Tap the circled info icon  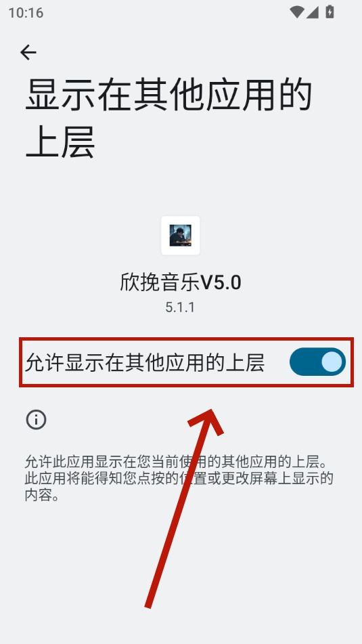click(36, 420)
